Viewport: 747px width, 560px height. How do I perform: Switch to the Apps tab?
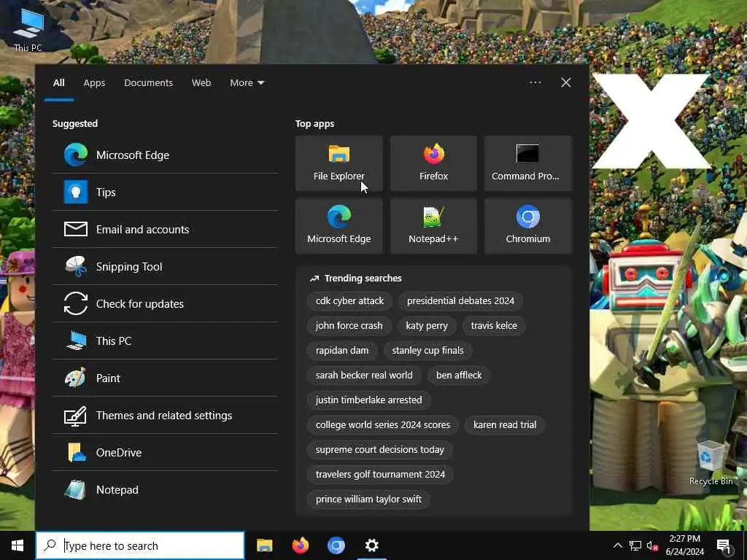94,82
